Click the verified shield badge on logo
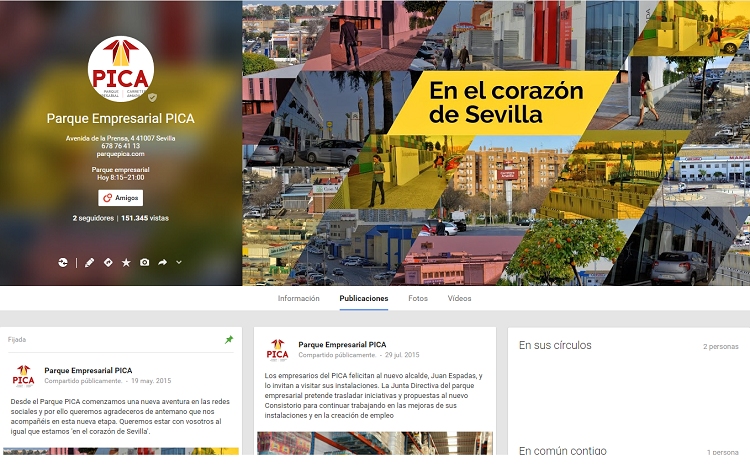 coord(152,97)
